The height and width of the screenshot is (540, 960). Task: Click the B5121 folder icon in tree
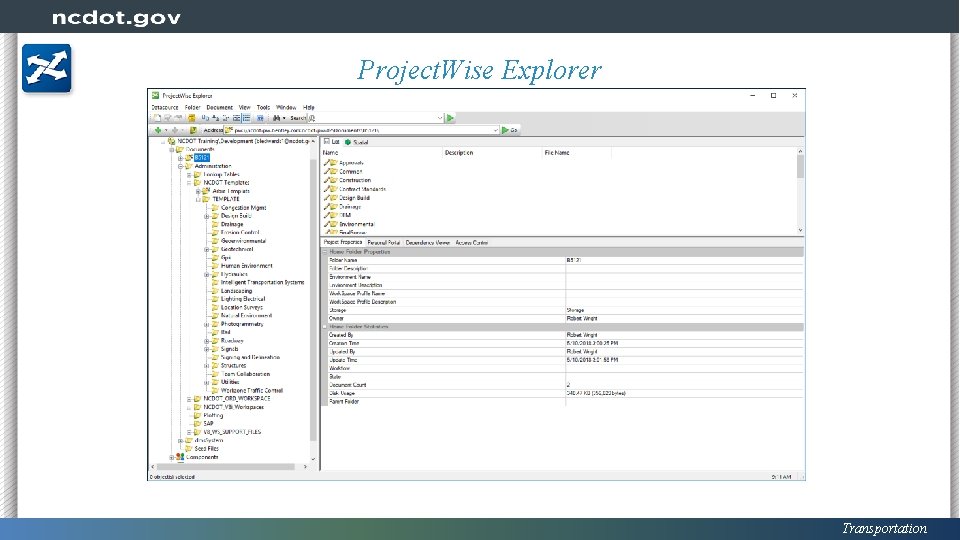189,157
